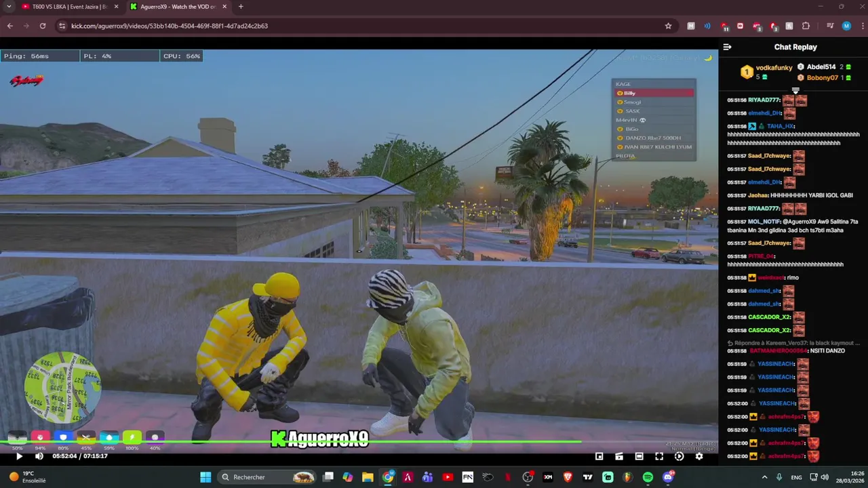Go back to the previous page
868x488 pixels.
coord(9,26)
